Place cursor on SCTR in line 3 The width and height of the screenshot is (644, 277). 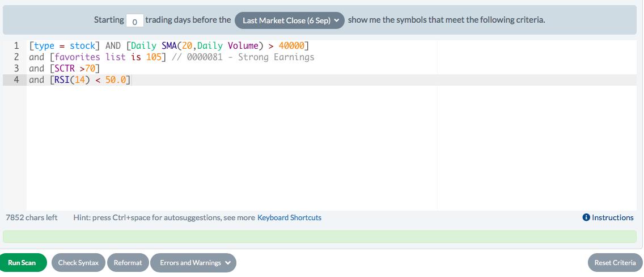[x=65, y=68]
